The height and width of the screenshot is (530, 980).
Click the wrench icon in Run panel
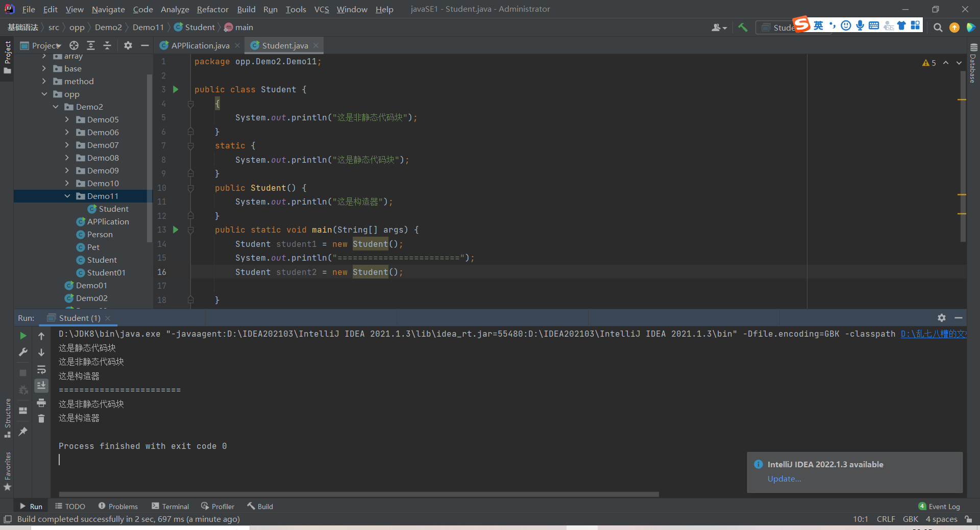(x=23, y=352)
